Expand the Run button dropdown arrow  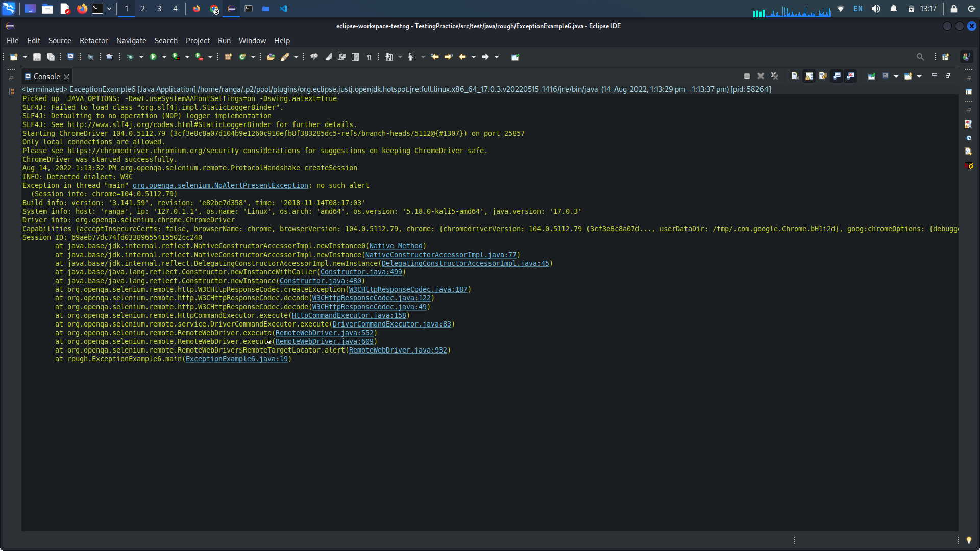coord(164,57)
